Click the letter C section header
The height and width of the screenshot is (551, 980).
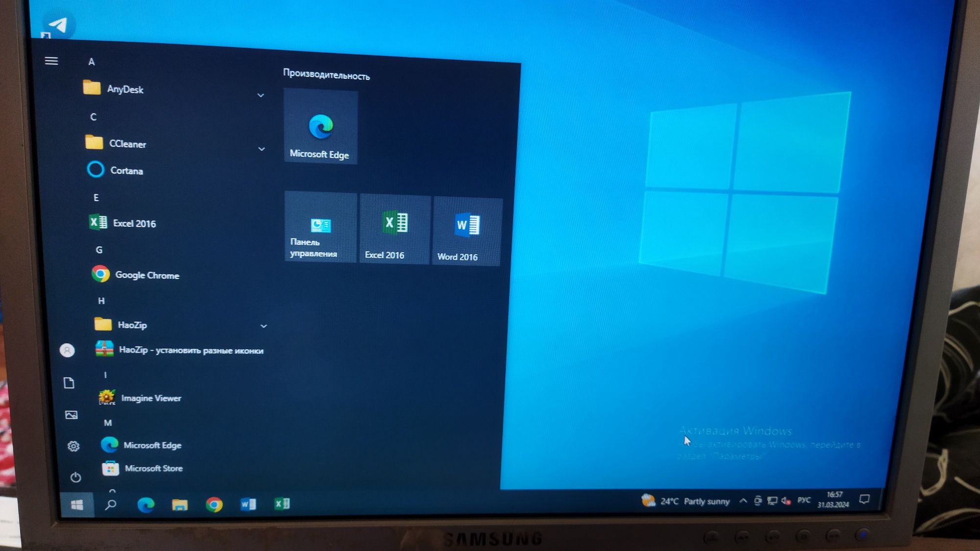pos(93,117)
